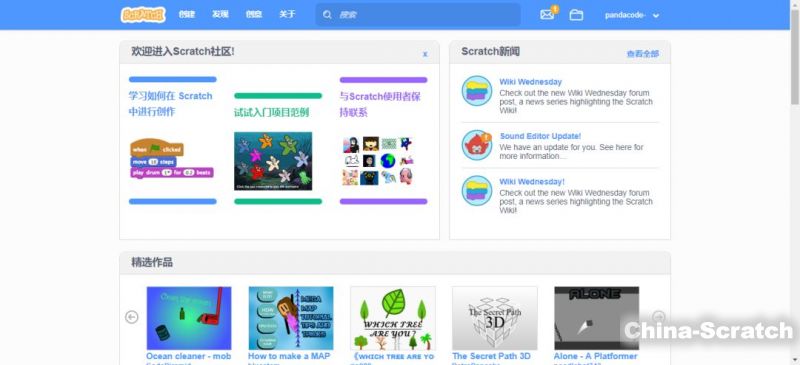Click the search magnifier icon
800x365 pixels.
pos(327,15)
